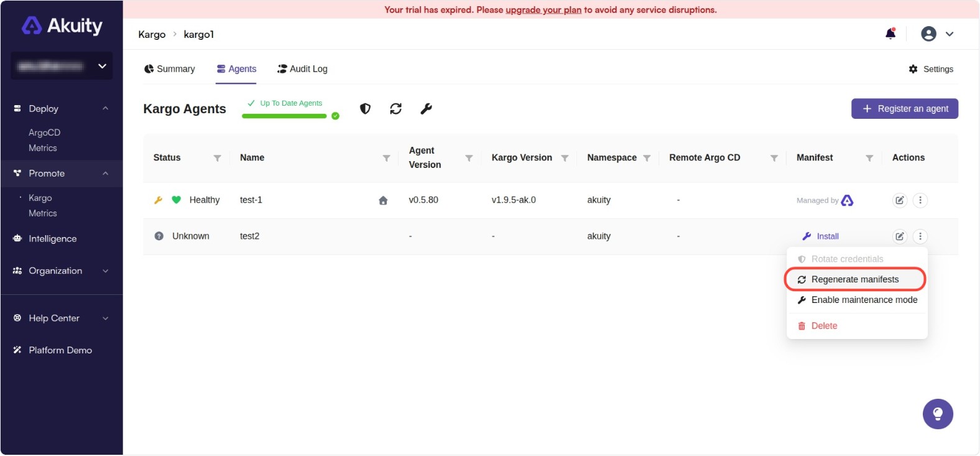
Task: Follow the upgrade your plan link
Action: tap(543, 10)
